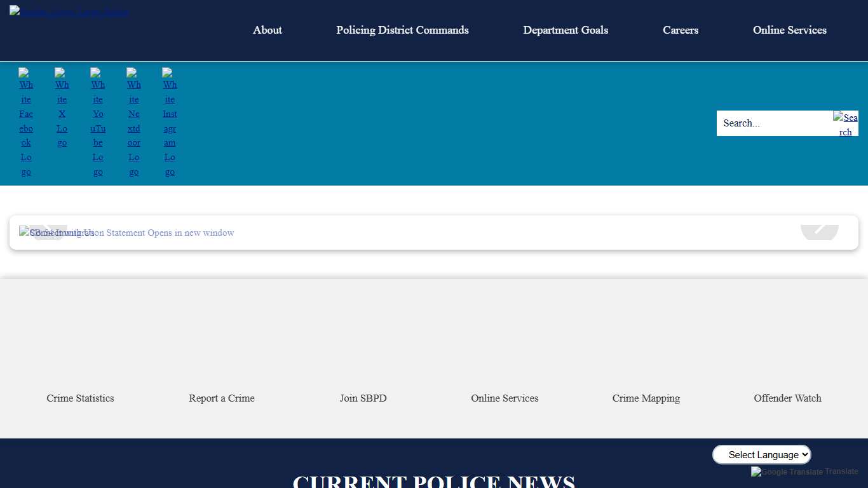Advance the banner with the right arrow

[819, 231]
